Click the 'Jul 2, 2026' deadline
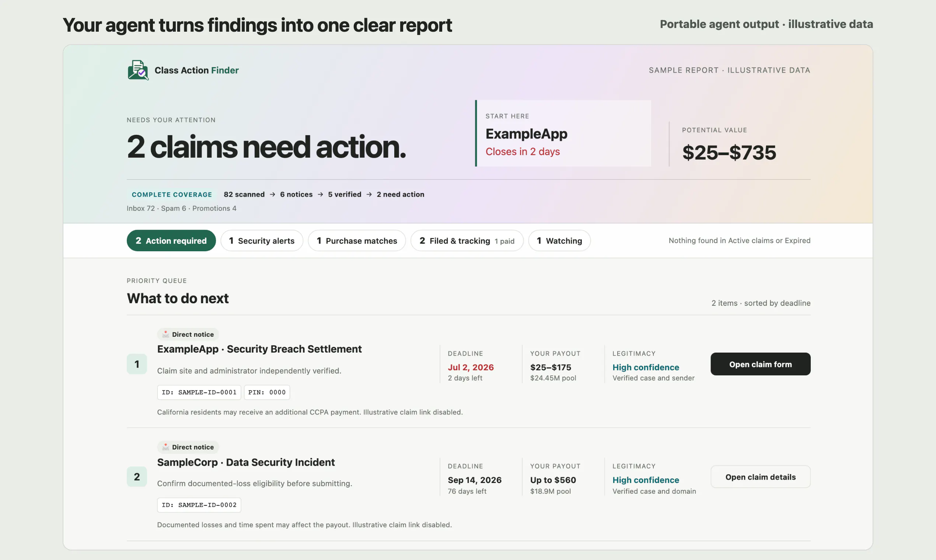The height and width of the screenshot is (560, 936). coord(471,367)
